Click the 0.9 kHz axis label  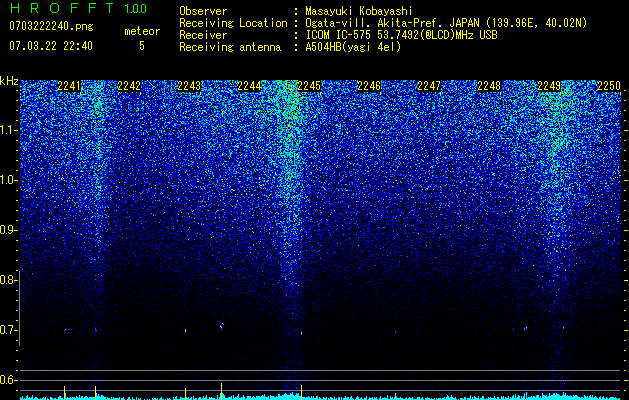8,230
